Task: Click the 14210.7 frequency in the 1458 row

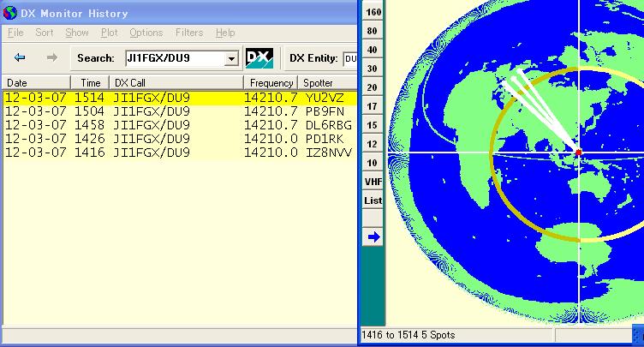Action: (x=271, y=125)
